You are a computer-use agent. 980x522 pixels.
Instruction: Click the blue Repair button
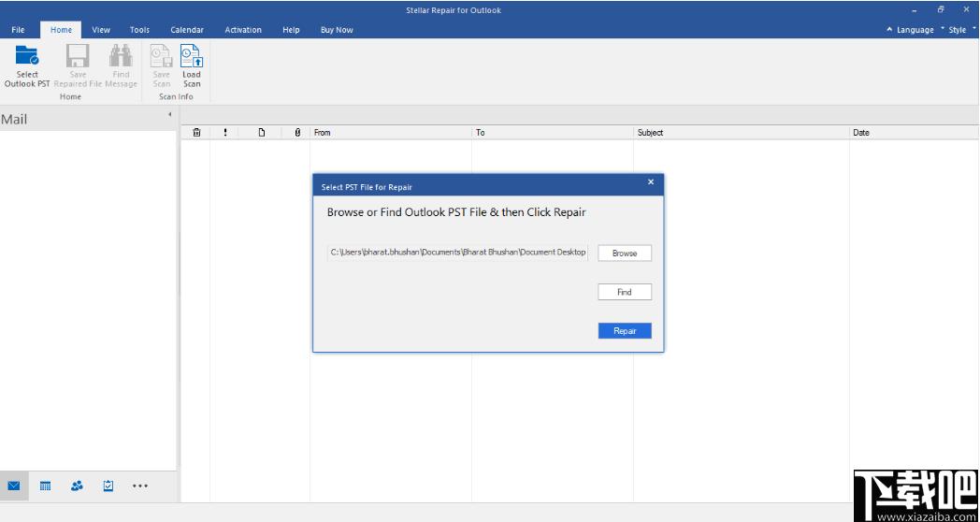(x=625, y=331)
